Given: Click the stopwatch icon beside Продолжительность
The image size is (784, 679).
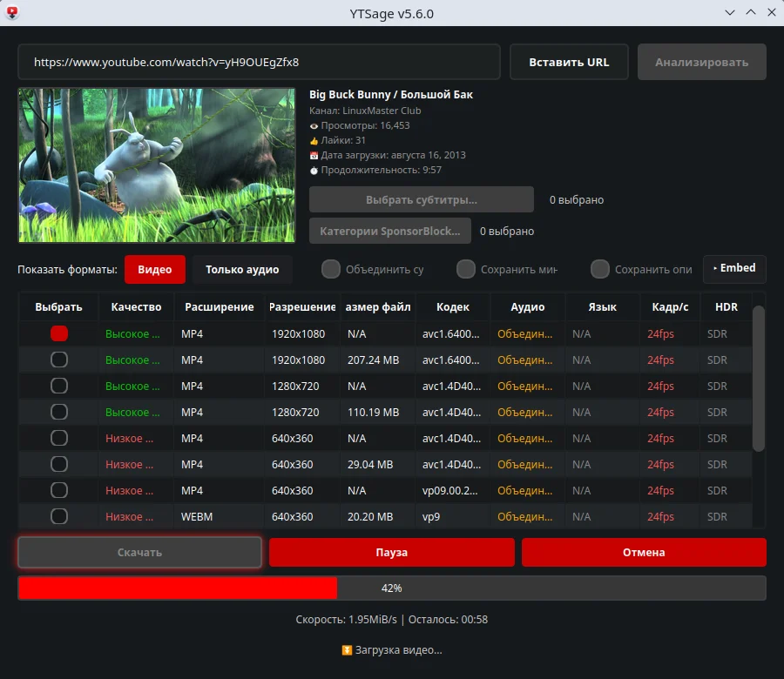Looking at the screenshot, I should (x=314, y=171).
